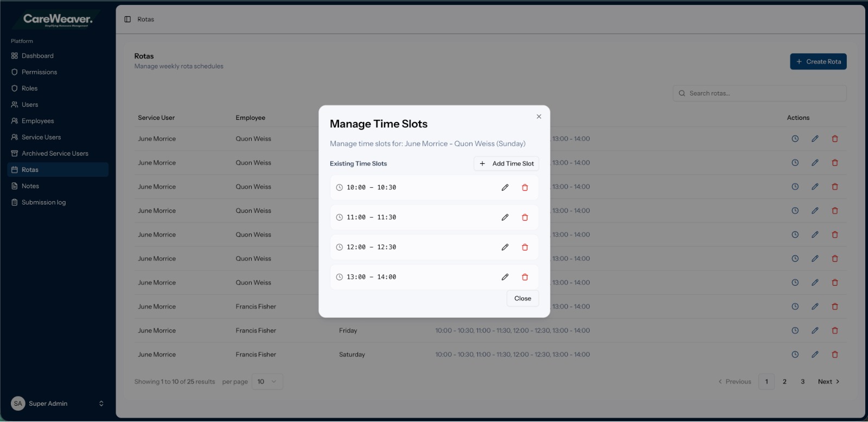Open the Super Admin account menu
Image resolution: width=868 pixels, height=422 pixels.
(x=58, y=404)
